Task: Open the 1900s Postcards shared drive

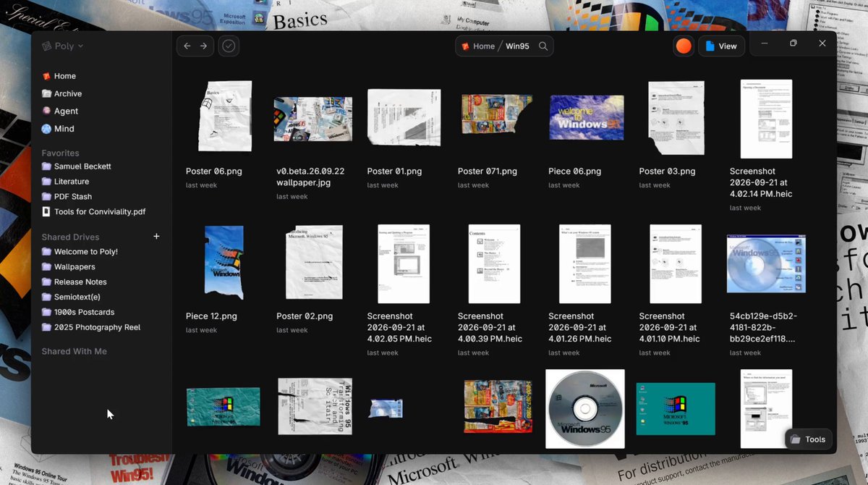Action: (78, 313)
